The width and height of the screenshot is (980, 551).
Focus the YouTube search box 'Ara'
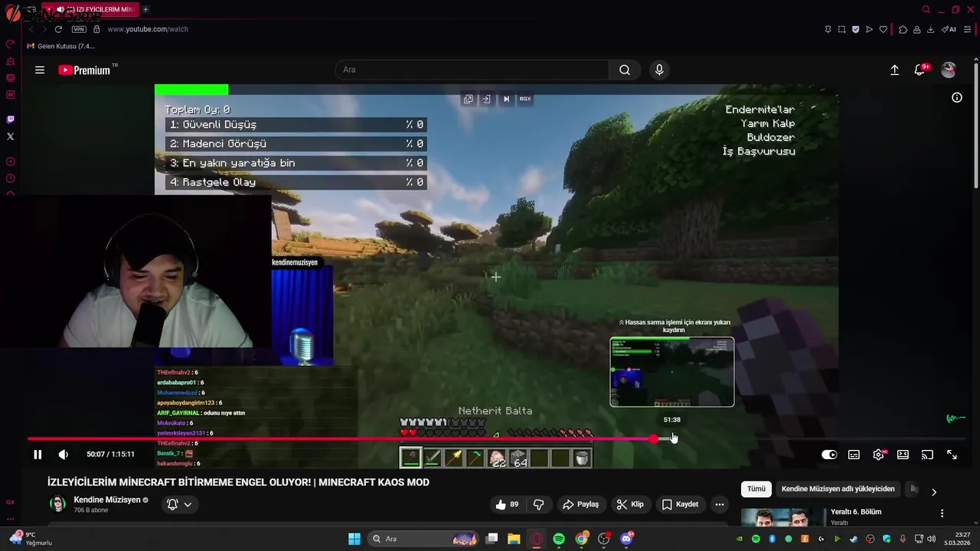click(x=472, y=70)
